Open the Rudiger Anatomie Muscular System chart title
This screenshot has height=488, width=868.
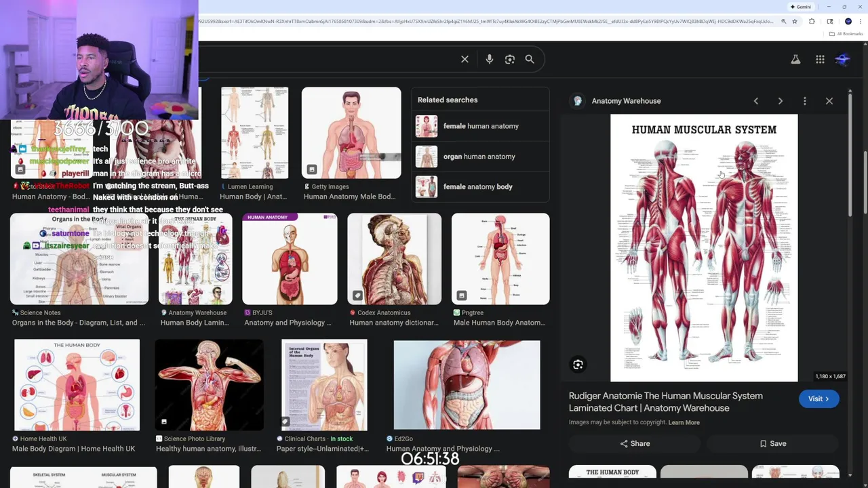point(666,402)
